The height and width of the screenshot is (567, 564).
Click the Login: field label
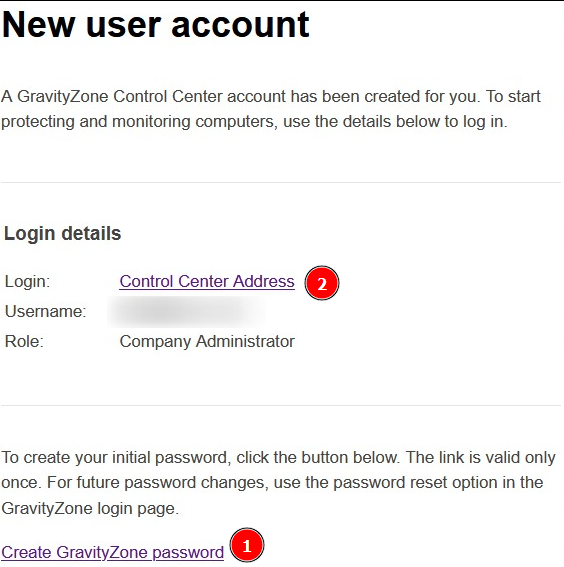pos(27,281)
